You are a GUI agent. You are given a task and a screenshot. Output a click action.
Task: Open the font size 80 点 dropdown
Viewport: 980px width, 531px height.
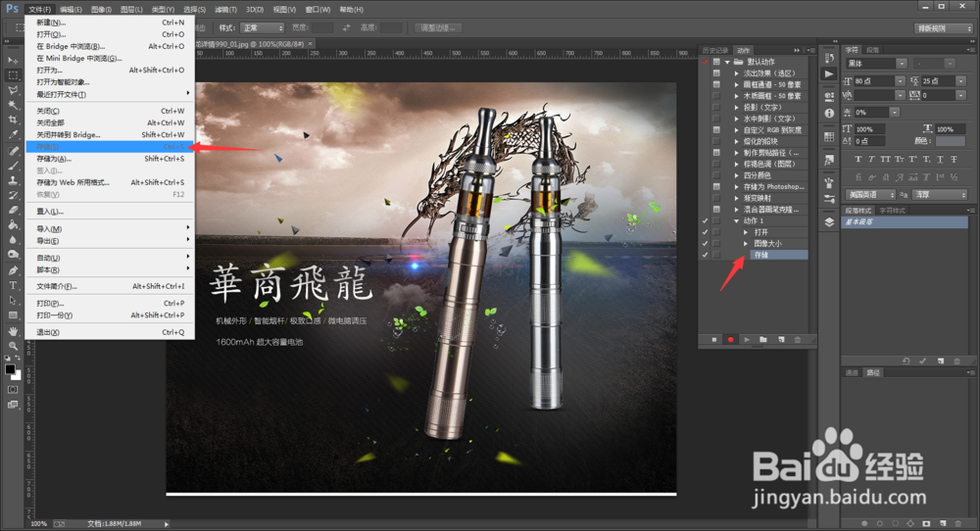pyautogui.click(x=900, y=81)
